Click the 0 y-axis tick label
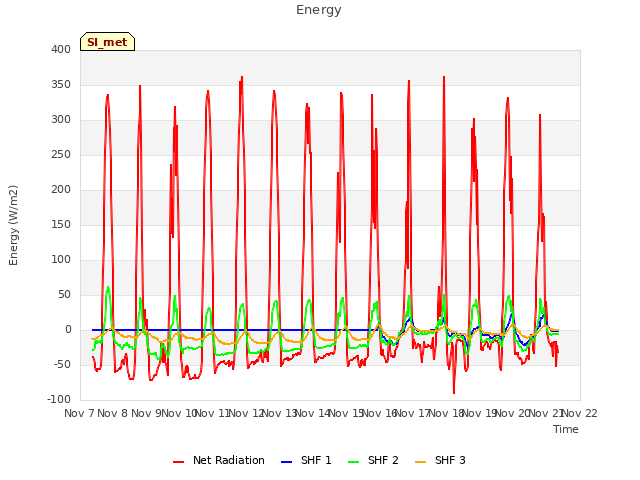 coord(68,330)
